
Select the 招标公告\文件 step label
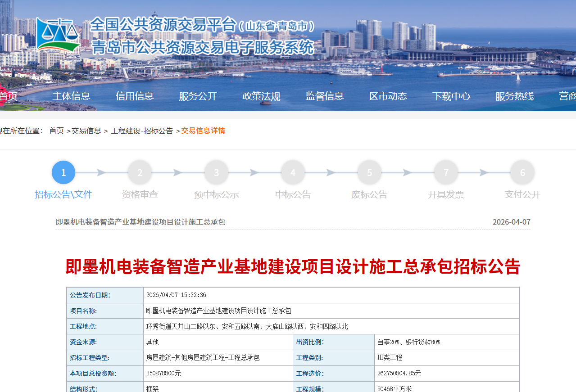pos(63,194)
